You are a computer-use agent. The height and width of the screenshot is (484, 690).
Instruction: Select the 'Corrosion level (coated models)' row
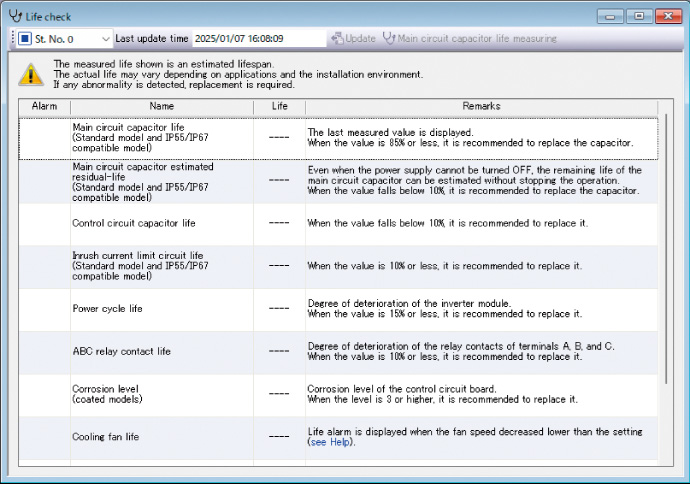[338, 394]
